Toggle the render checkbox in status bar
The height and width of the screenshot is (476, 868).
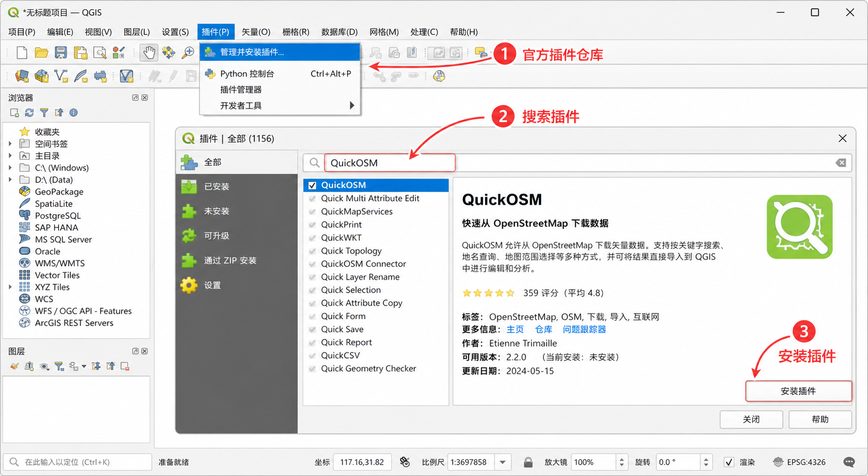coord(729,462)
